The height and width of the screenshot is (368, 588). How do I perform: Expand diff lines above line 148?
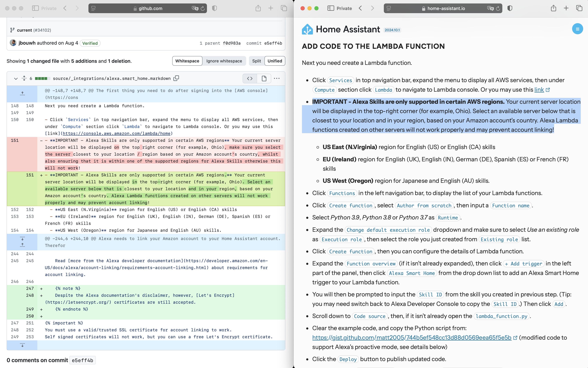22,93
